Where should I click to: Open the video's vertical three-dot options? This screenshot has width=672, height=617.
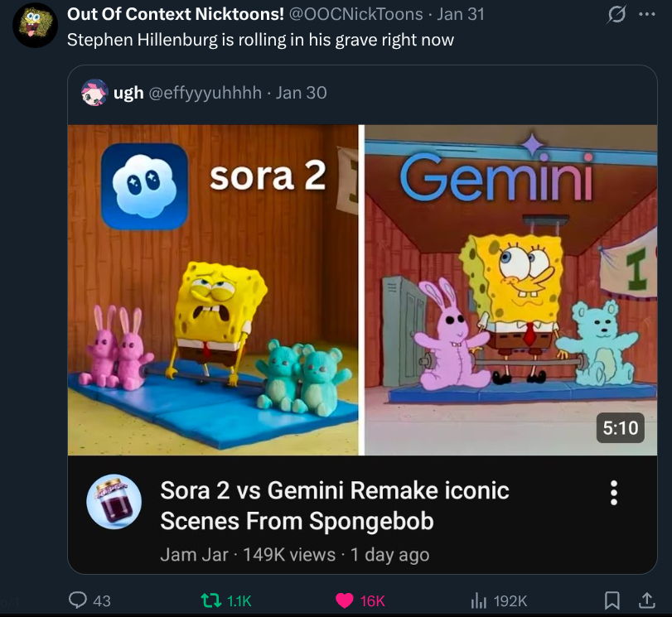pos(614,493)
